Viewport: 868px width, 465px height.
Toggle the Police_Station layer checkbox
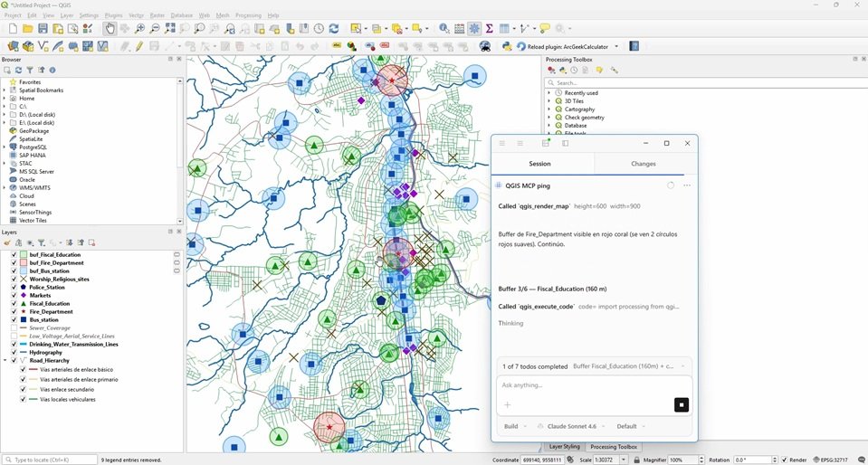point(14,288)
